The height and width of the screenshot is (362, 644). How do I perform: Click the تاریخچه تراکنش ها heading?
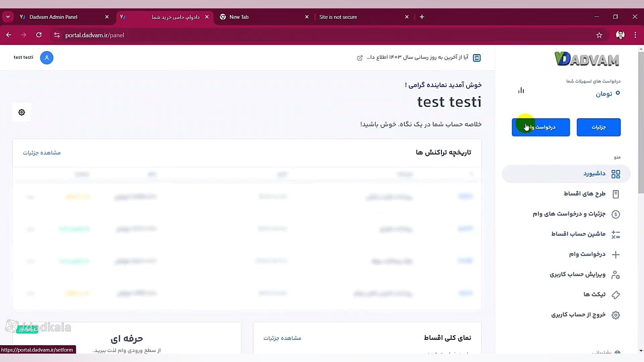(x=443, y=153)
